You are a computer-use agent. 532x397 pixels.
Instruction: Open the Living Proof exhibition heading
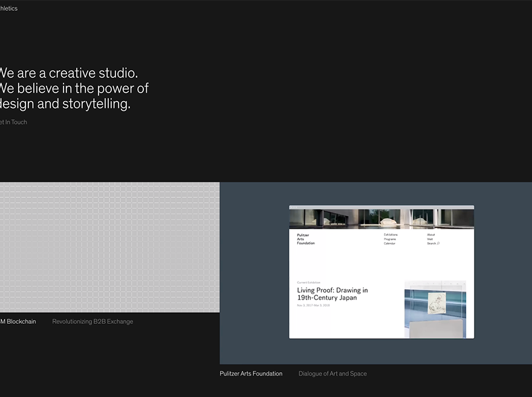(332, 294)
